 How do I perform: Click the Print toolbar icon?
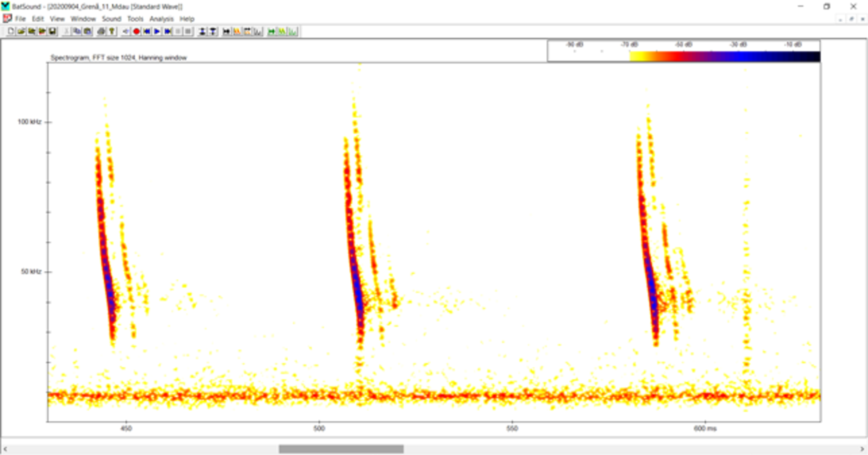point(101,32)
